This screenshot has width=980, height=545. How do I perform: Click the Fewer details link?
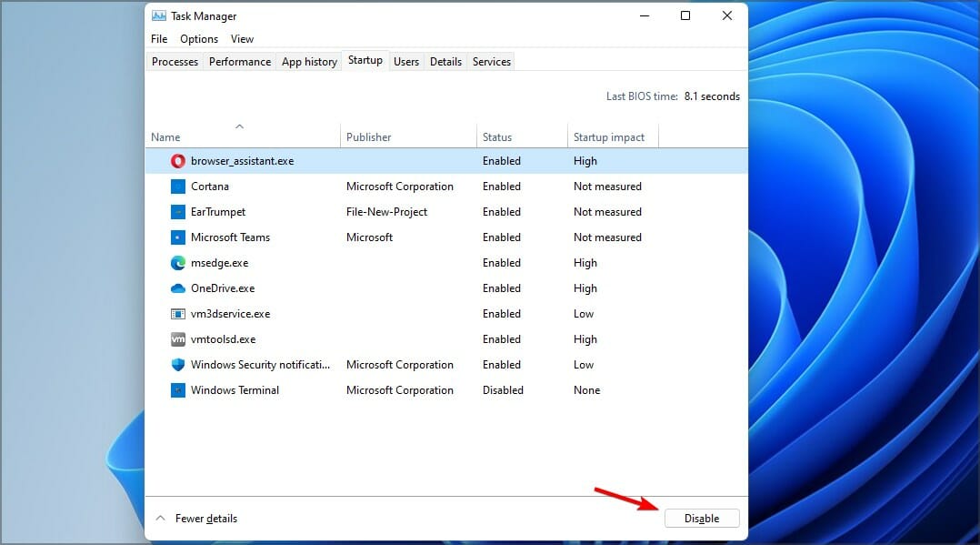206,518
